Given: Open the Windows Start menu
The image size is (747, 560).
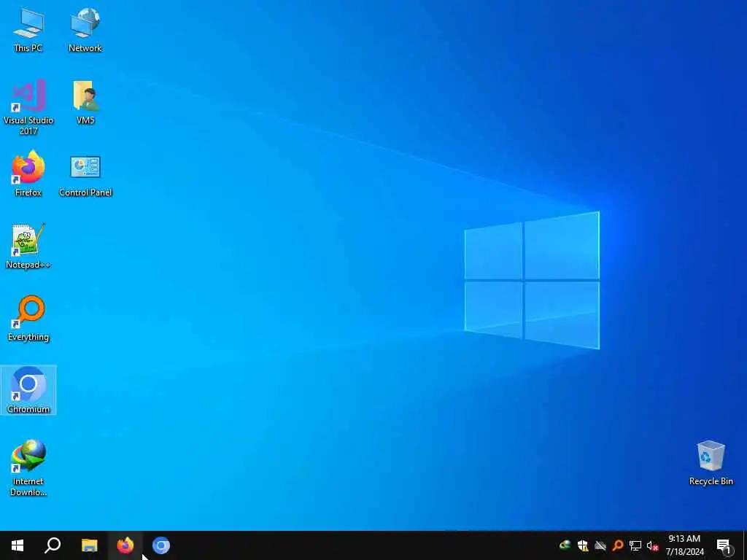Looking at the screenshot, I should pyautogui.click(x=18, y=545).
